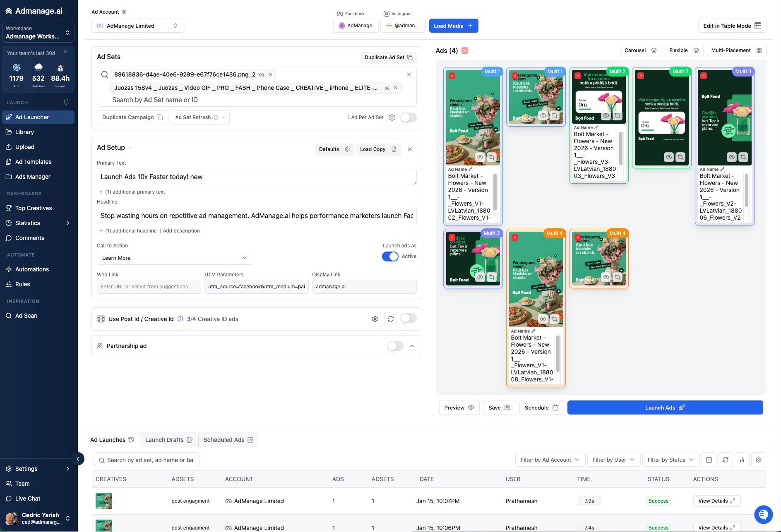Click Creative ID settings gear icon
The width and height of the screenshot is (781, 532).
point(375,319)
